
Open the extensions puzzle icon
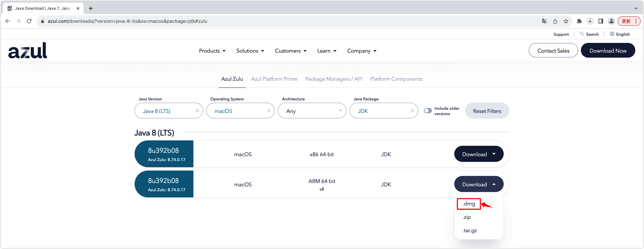pos(579,21)
